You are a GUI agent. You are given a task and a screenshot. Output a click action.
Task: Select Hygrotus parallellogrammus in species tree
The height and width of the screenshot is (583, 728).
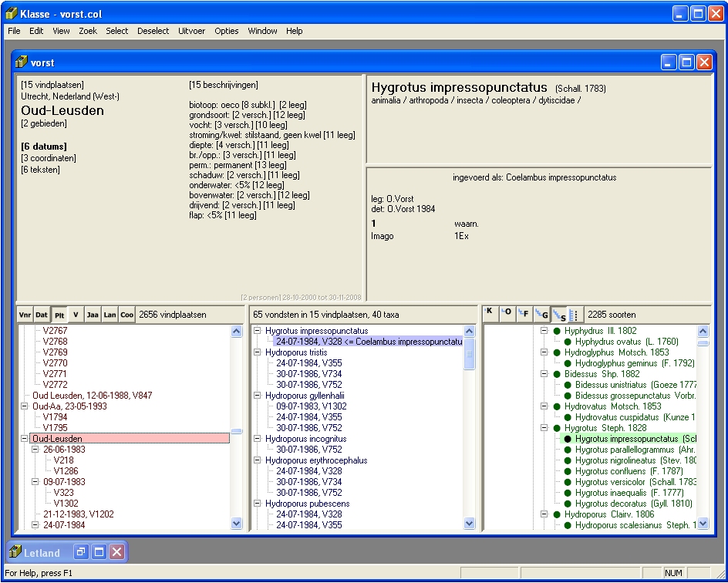pos(625,450)
